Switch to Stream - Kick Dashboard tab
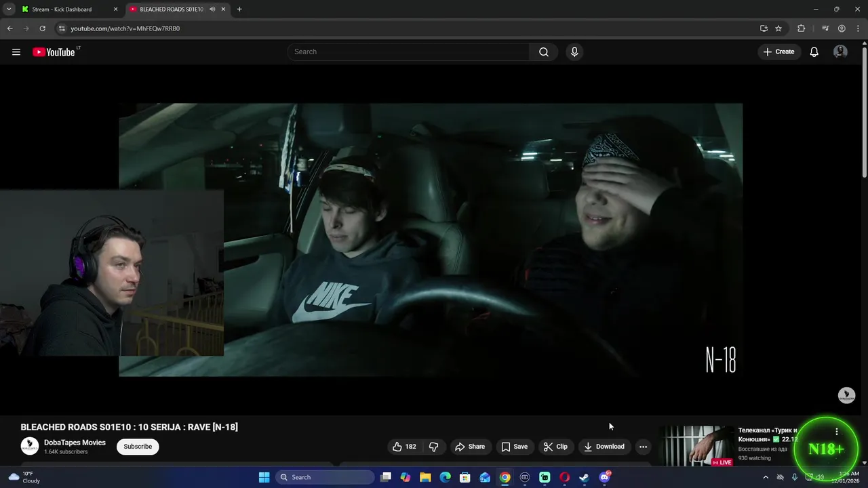The width and height of the screenshot is (868, 488). (x=62, y=9)
